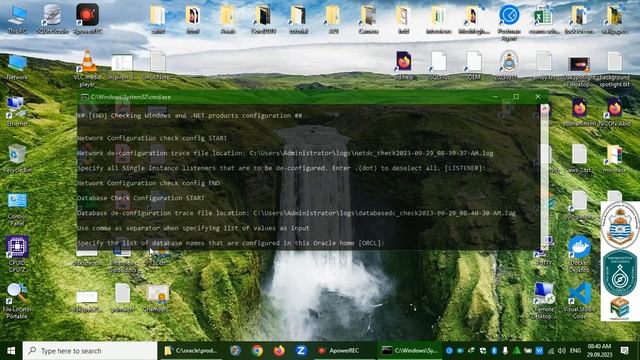The width and height of the screenshot is (640, 360).
Task: Launch Docker Desktop shortcut
Action: [579, 253]
